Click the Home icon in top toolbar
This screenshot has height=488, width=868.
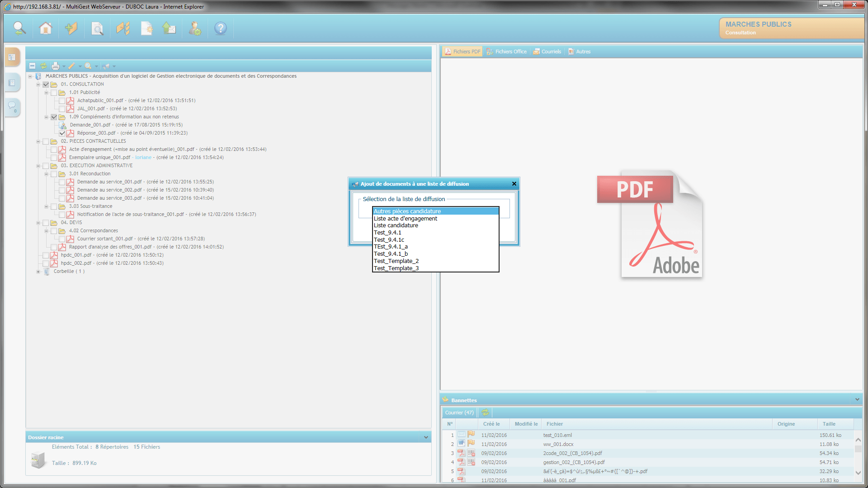pos(46,28)
